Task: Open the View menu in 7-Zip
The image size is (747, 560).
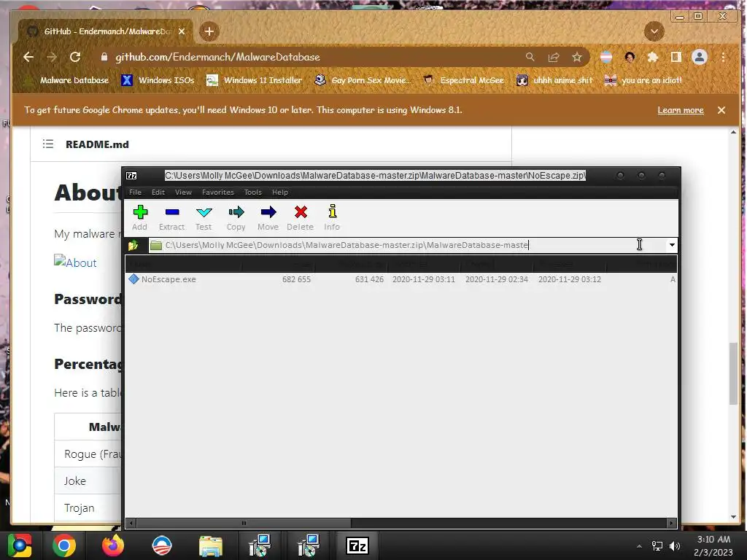Action: point(183,192)
